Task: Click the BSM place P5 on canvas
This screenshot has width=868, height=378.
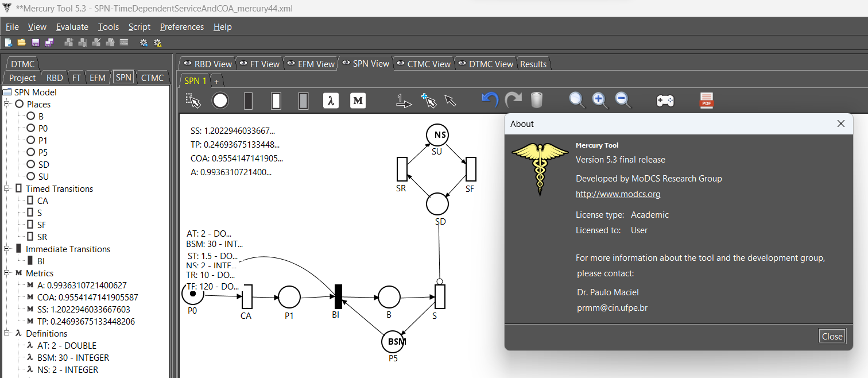Action: [x=393, y=342]
